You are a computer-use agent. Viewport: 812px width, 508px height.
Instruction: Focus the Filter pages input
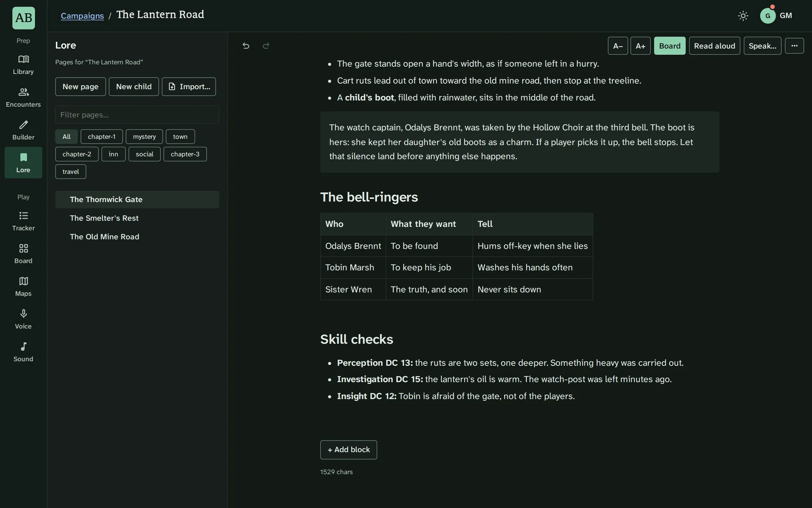point(137,115)
